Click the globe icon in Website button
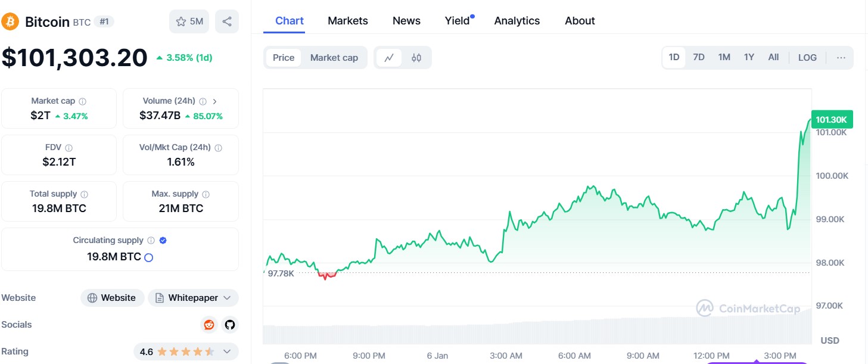Image resolution: width=868 pixels, height=364 pixels. (92, 298)
